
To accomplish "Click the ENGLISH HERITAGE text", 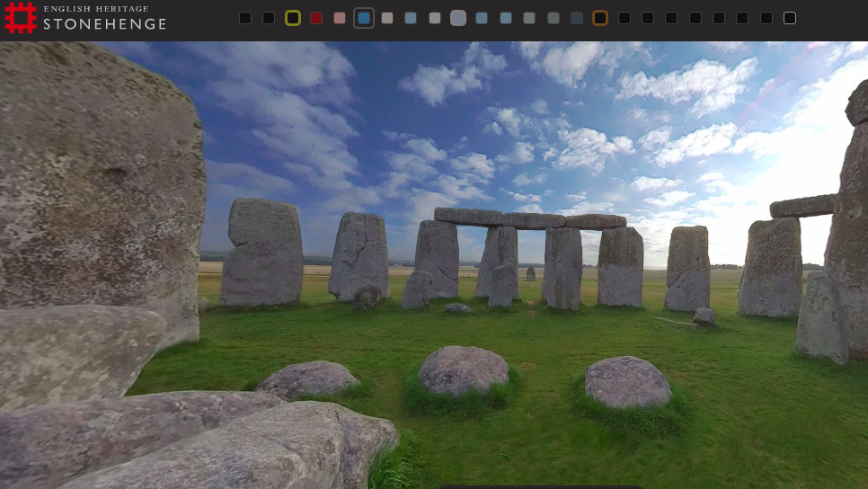I will 96,9.
